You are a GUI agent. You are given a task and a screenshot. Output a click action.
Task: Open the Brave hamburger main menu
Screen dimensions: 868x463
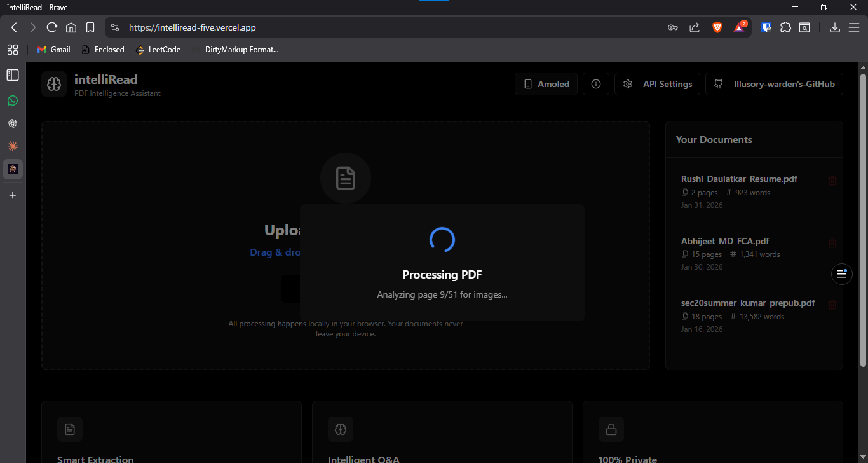click(x=854, y=27)
